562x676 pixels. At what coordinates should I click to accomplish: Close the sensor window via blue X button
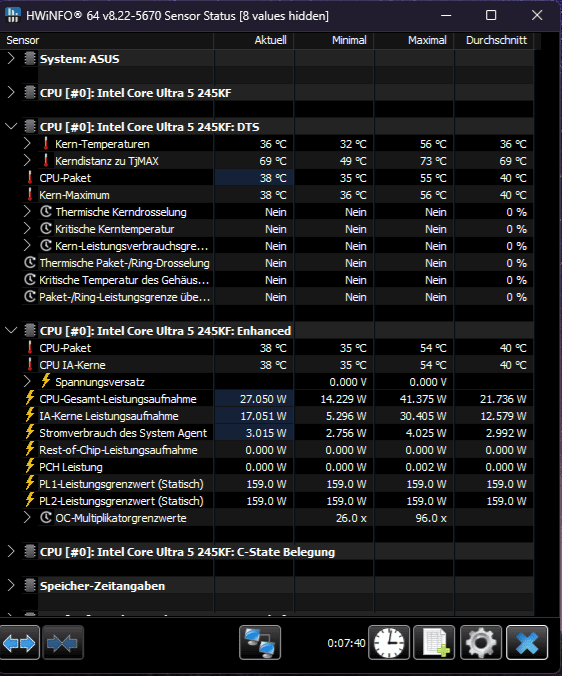[x=527, y=643]
